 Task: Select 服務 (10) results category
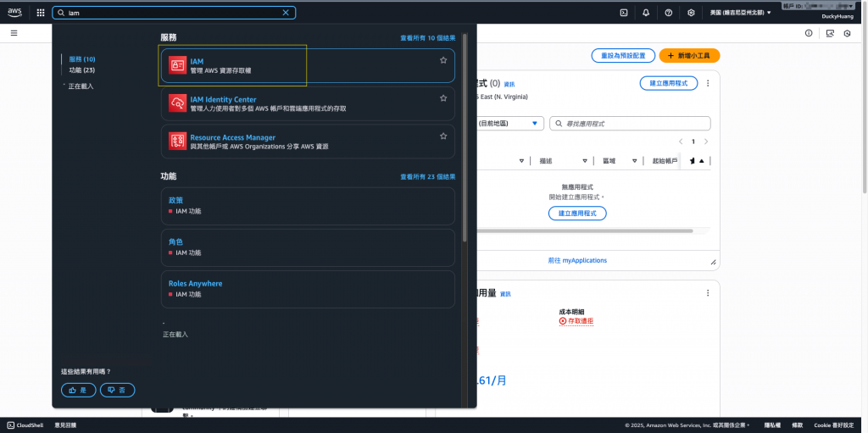(82, 59)
